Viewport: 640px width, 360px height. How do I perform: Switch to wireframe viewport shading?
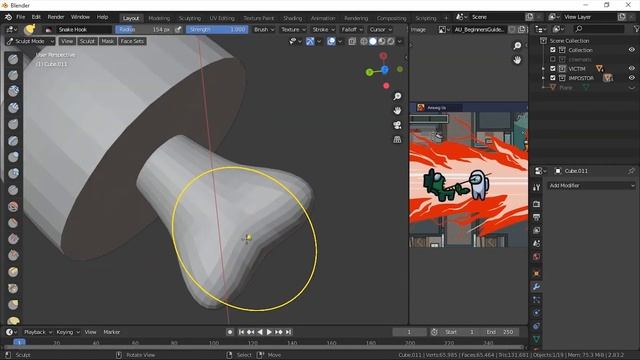[x=364, y=41]
